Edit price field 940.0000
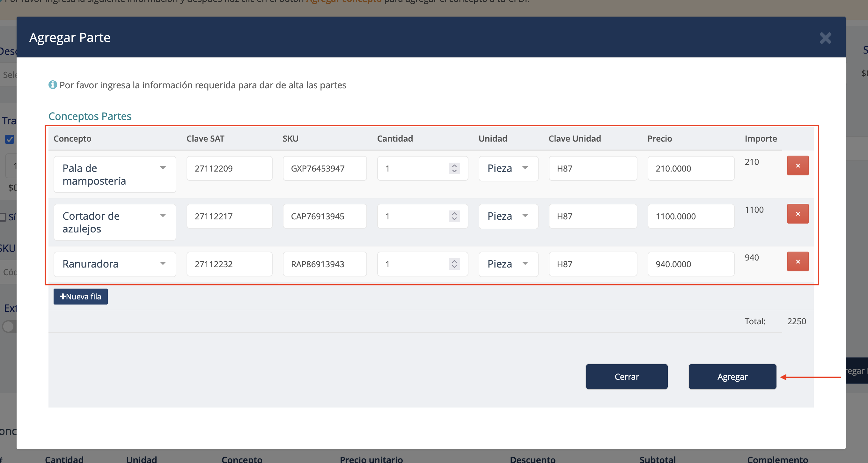The image size is (868, 463). pyautogui.click(x=691, y=264)
